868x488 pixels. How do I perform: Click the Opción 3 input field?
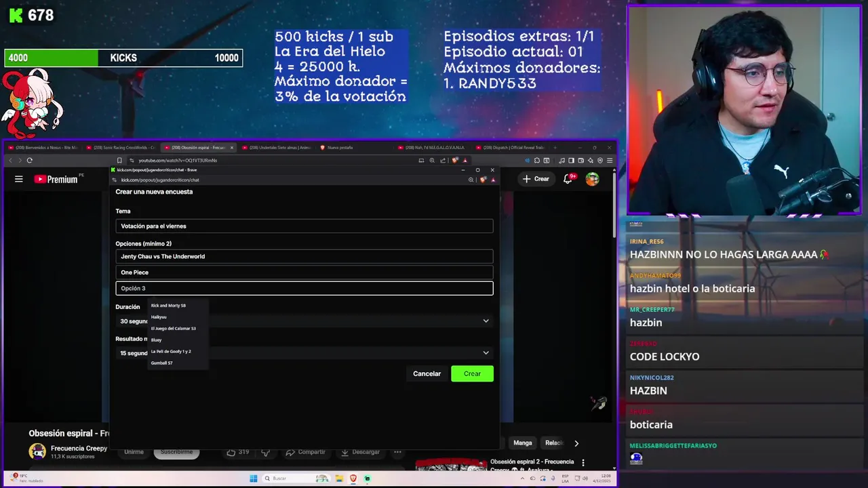click(x=304, y=288)
